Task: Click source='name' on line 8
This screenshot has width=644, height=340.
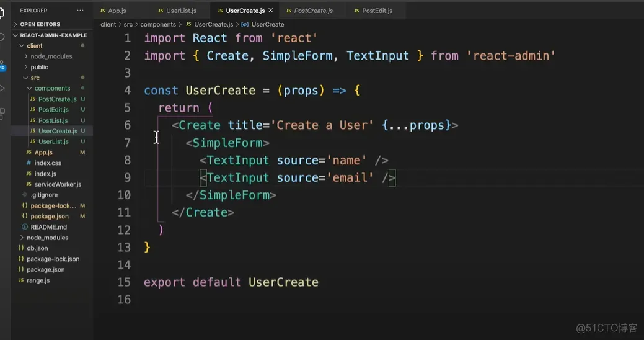Action: pos(322,160)
